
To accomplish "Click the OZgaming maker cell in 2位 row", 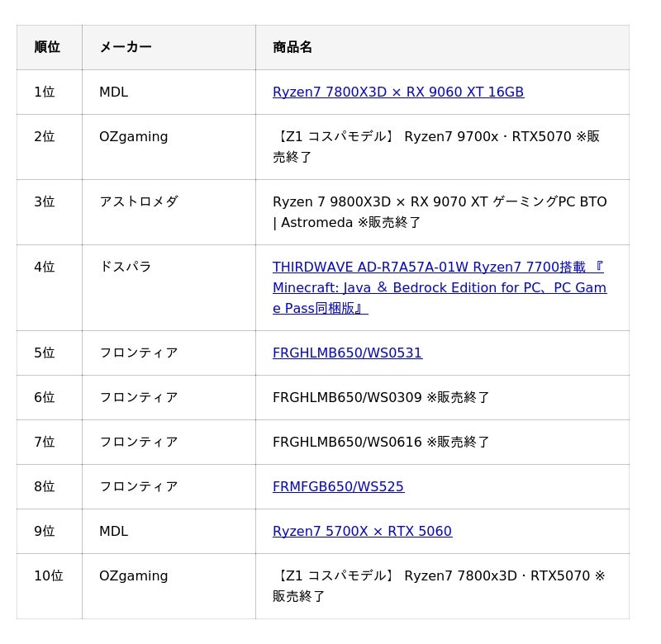I will click(x=169, y=147).
